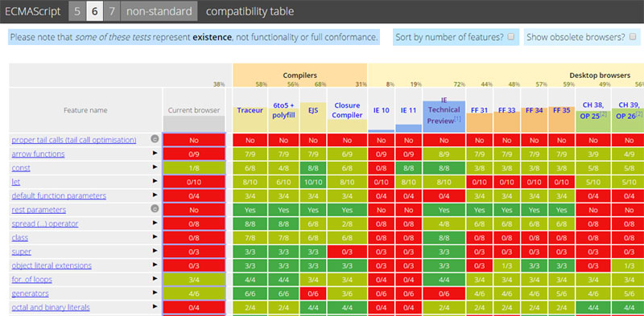Click the footnote [2] marker on CH 38, OP 25

click(604, 114)
